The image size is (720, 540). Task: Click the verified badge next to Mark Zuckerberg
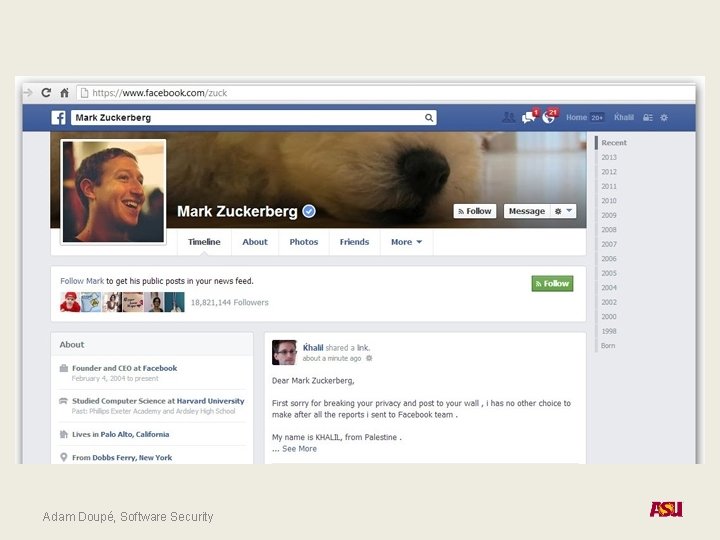(309, 211)
